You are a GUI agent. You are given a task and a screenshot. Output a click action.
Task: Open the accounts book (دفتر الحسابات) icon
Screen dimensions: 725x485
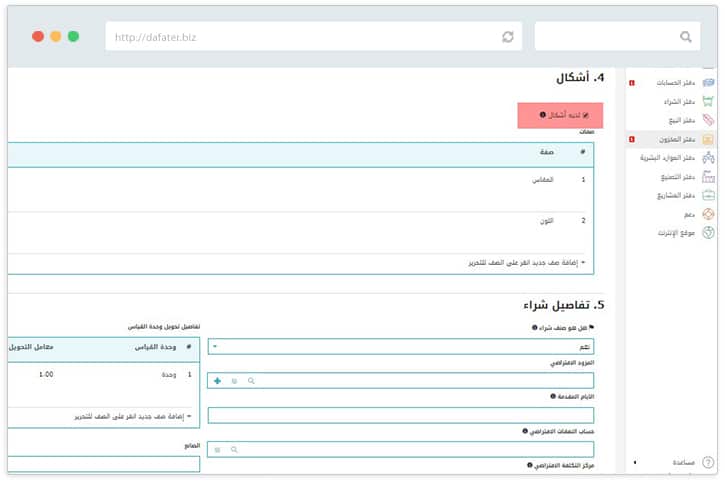click(x=708, y=83)
